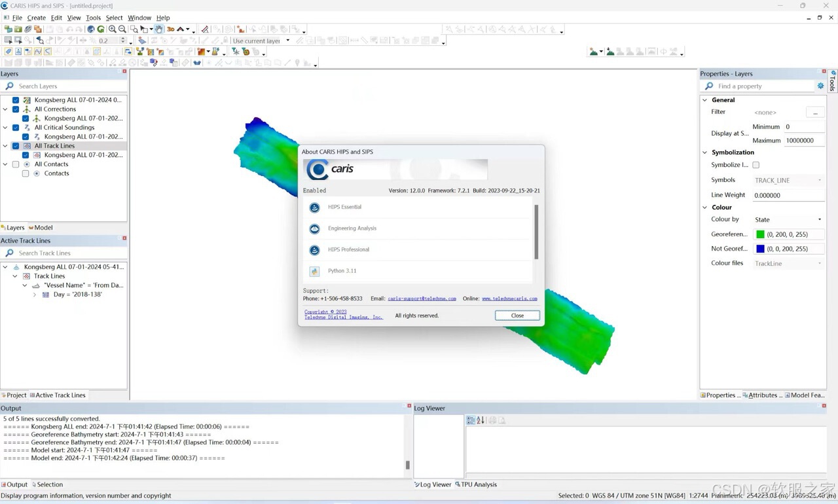Click the HIPS Essential license icon

(314, 207)
